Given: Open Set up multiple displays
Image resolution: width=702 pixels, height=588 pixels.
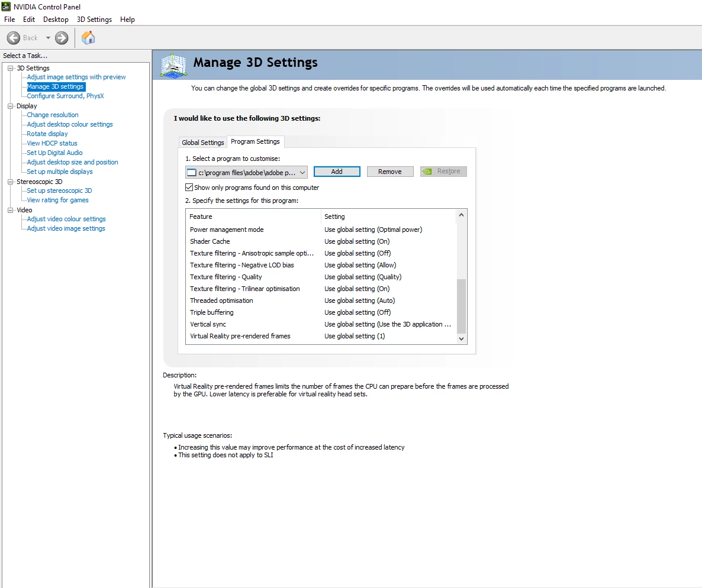Looking at the screenshot, I should tap(60, 172).
